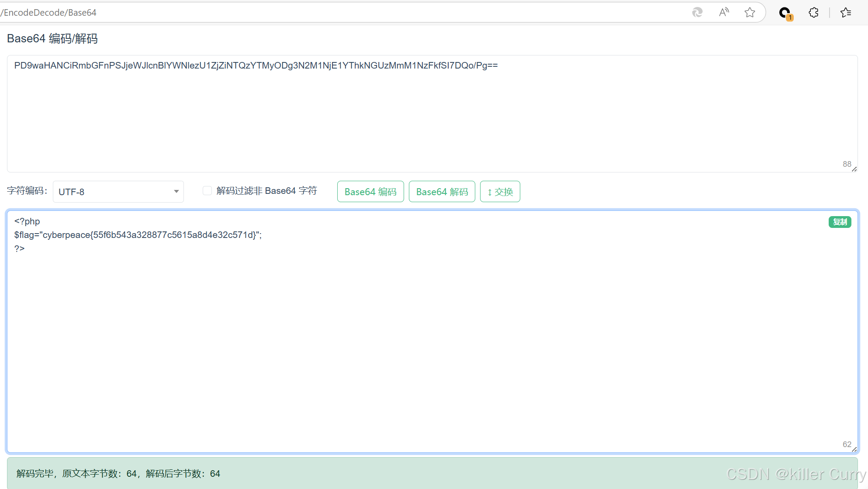
Task: Click the extension icon with the orange badge
Action: coord(785,13)
